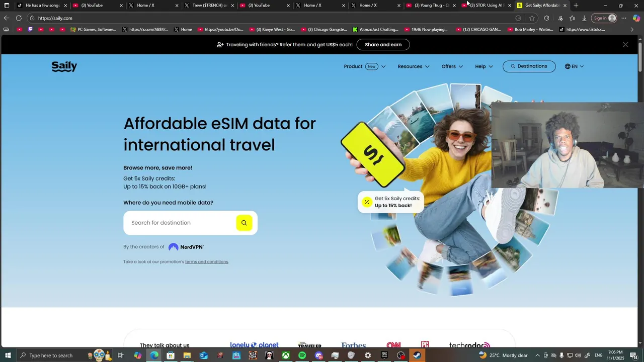
Task: Click the Forbes logo
Action: [x=353, y=345]
